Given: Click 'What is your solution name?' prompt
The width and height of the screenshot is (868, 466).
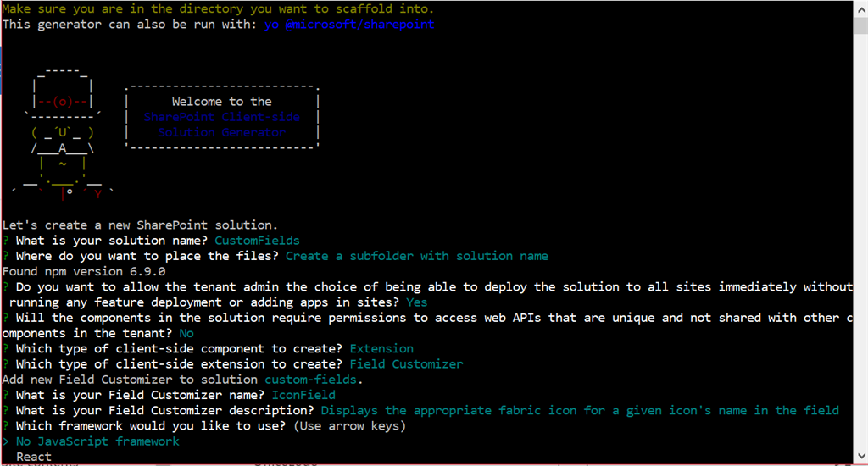Looking at the screenshot, I should click(111, 241).
